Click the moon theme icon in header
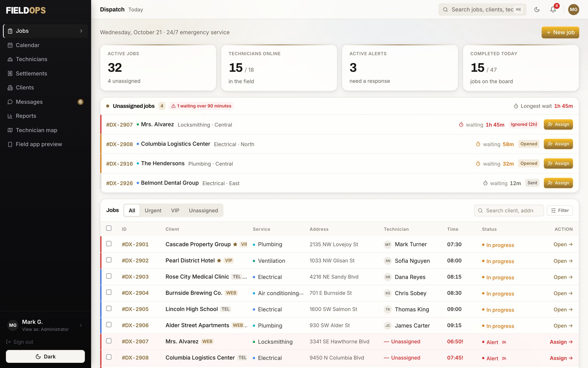The height and width of the screenshot is (368, 588). tap(537, 10)
